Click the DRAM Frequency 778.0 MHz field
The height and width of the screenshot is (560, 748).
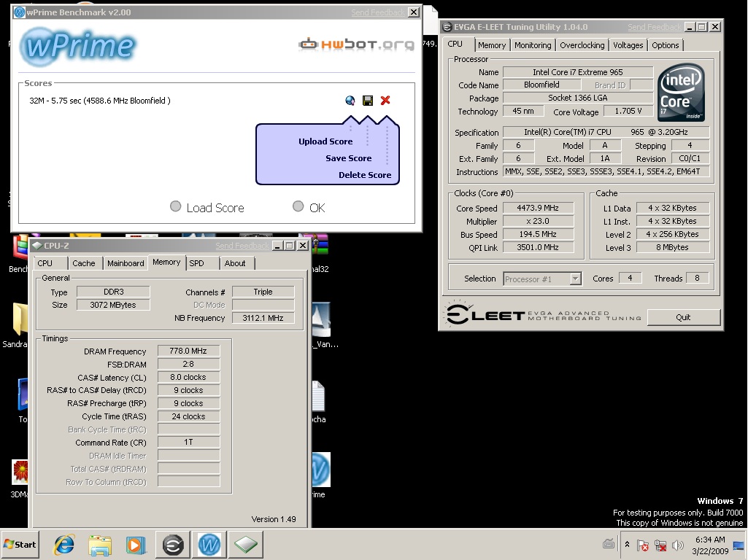point(188,351)
